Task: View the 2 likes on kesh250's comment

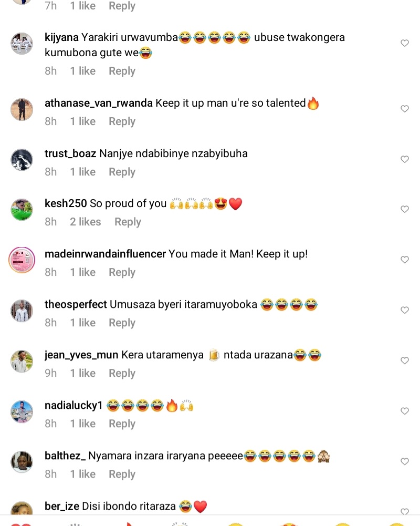Action: pos(86,222)
